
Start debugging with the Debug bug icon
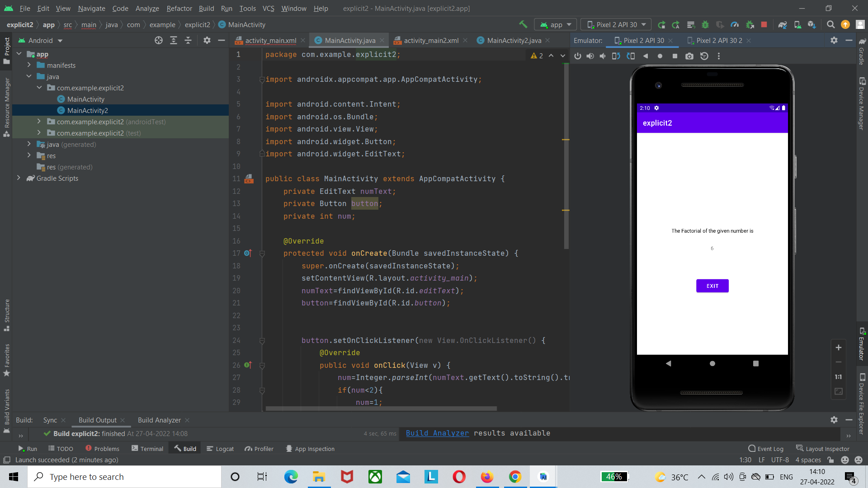[x=706, y=24]
